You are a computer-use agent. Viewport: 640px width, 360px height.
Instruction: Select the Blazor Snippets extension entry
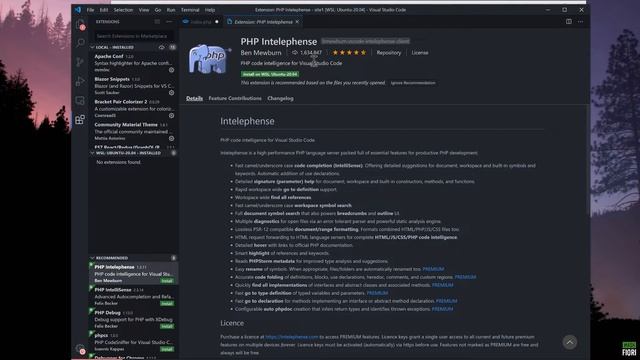coord(133,86)
